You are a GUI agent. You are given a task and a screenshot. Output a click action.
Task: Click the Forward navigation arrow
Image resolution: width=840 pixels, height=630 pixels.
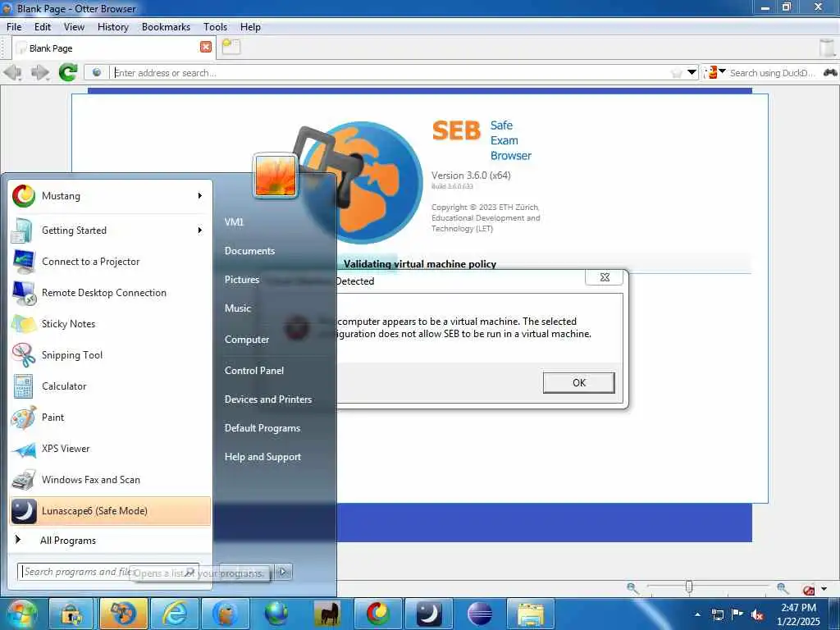[40, 72]
